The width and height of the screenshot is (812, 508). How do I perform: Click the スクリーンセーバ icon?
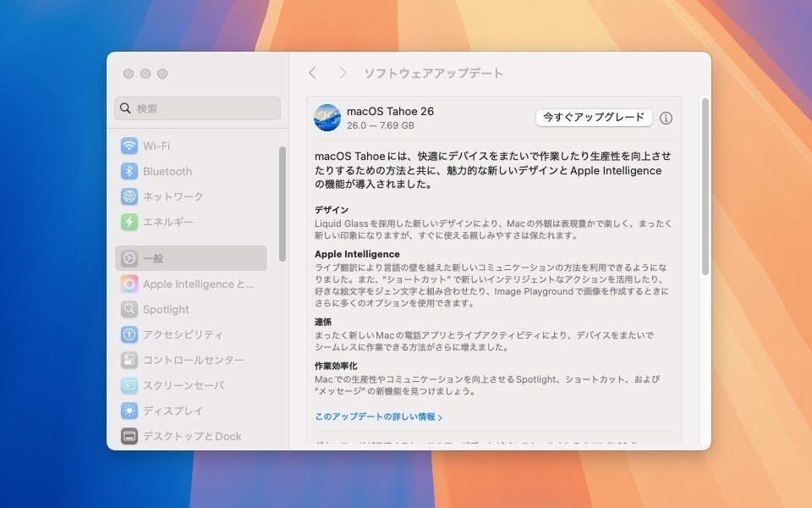coord(129,385)
